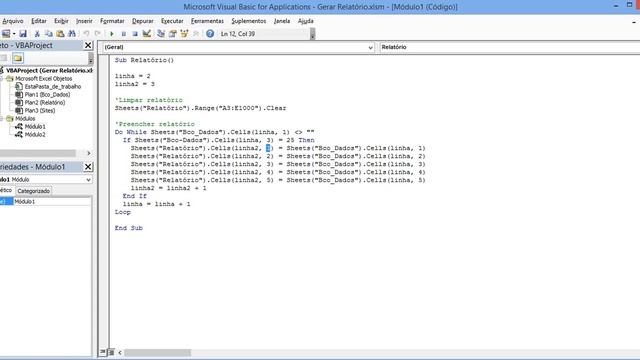This screenshot has height=360, width=640.
Task: Switch to the Categorizado tab
Action: tap(33, 191)
